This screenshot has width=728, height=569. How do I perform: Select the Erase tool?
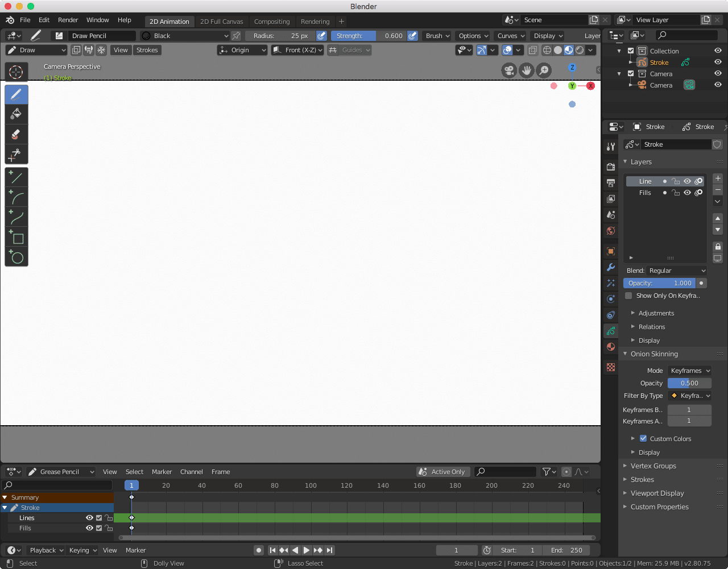[16, 134]
